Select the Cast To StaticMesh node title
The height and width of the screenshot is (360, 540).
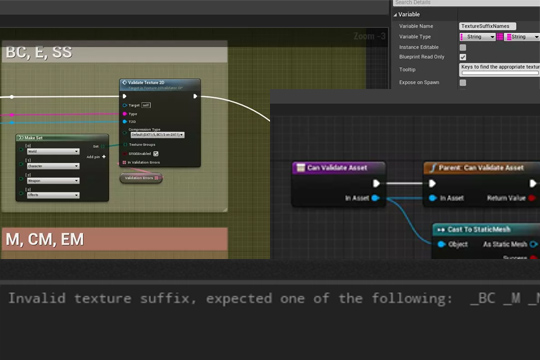[479, 229]
